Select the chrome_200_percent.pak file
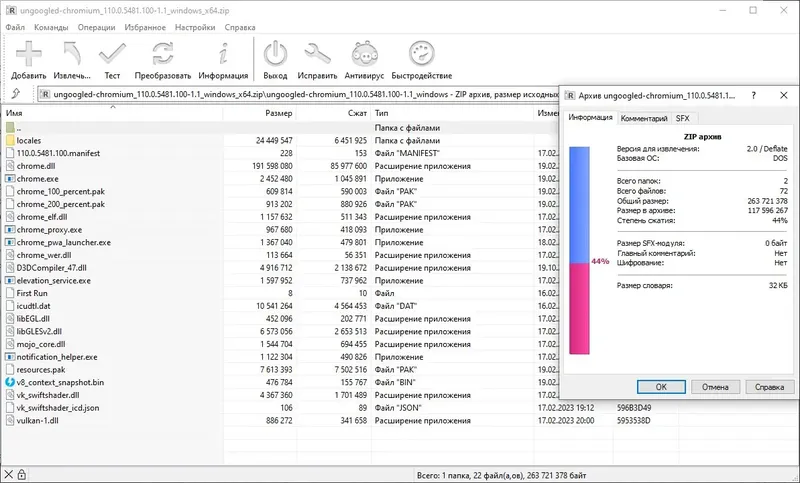The width and height of the screenshot is (800, 483). coord(61,204)
